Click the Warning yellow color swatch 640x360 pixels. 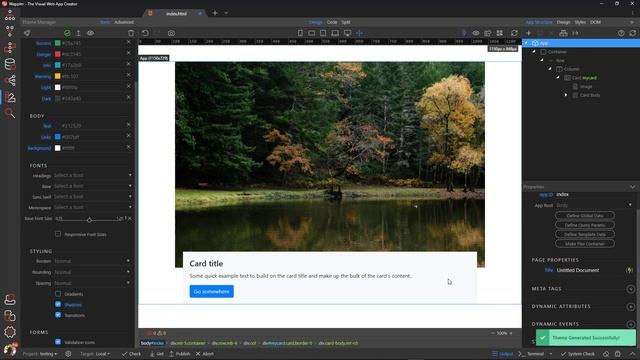58,76
